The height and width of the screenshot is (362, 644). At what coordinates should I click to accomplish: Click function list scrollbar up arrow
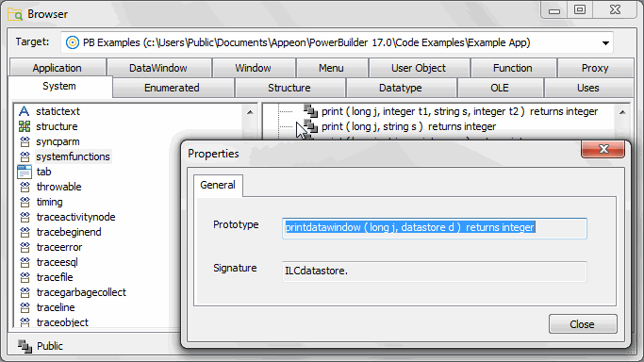622,112
